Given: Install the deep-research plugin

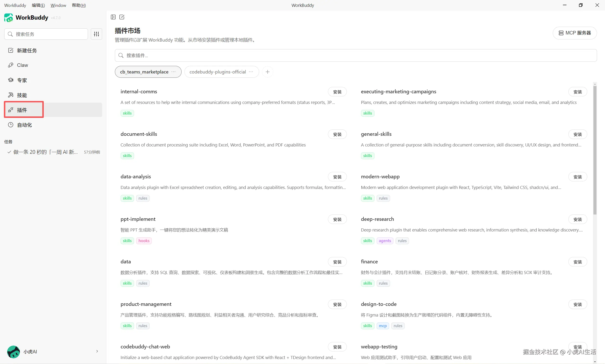Looking at the screenshot, I should click(578, 219).
